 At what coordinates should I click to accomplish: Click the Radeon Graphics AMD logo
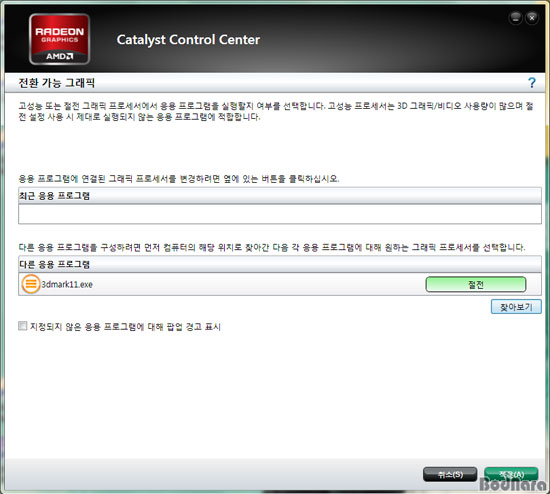click(59, 39)
